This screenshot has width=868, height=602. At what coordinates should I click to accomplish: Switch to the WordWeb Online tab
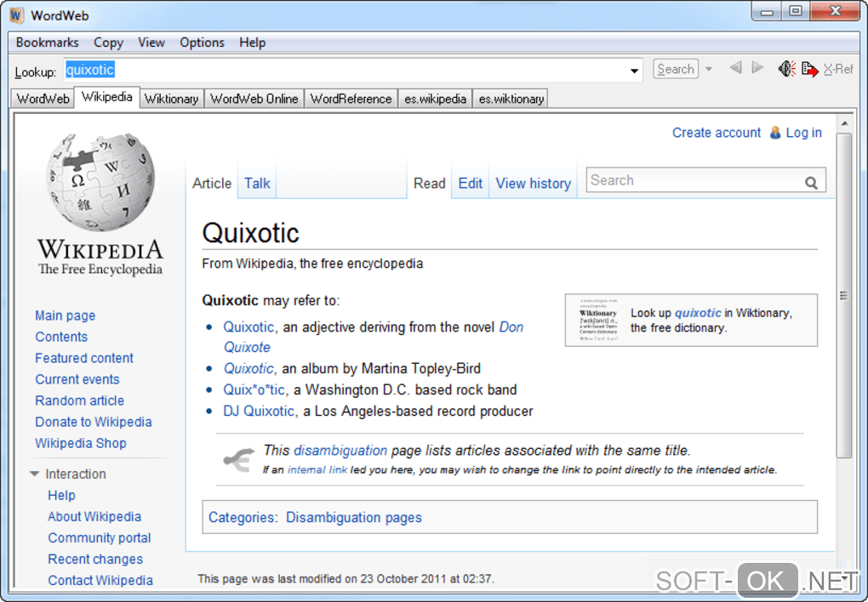click(254, 99)
